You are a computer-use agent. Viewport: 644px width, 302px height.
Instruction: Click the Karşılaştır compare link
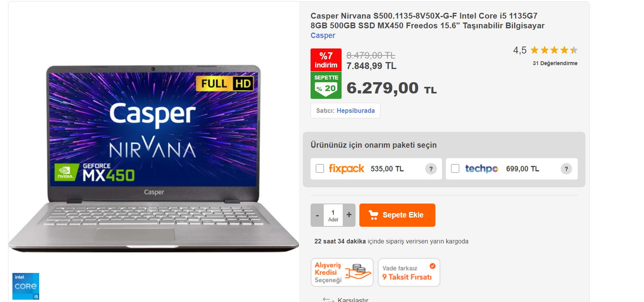tap(353, 300)
